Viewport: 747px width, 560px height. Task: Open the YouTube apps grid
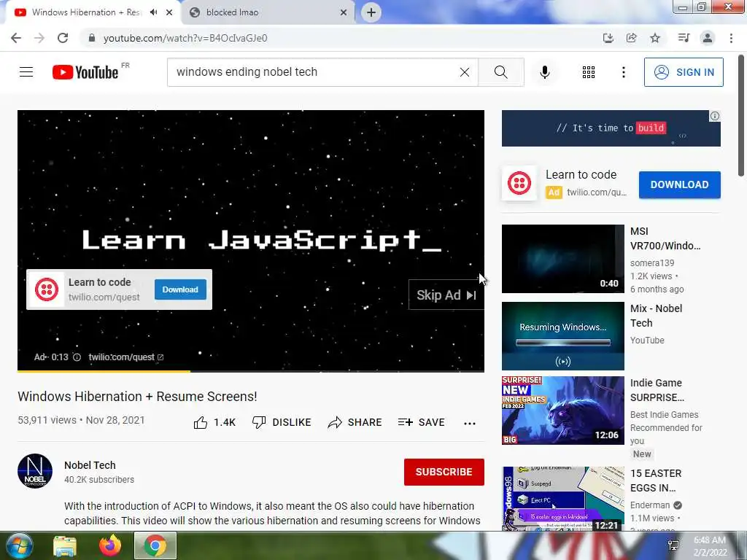pyautogui.click(x=589, y=72)
